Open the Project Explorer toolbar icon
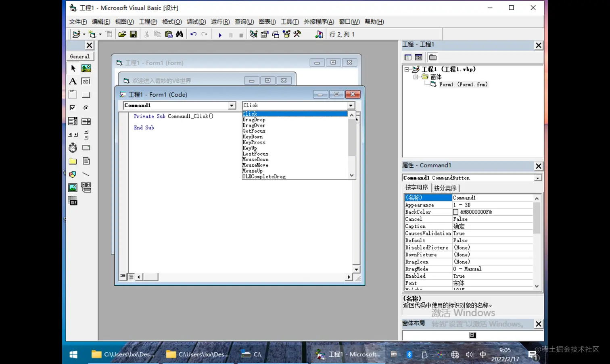 253,34
